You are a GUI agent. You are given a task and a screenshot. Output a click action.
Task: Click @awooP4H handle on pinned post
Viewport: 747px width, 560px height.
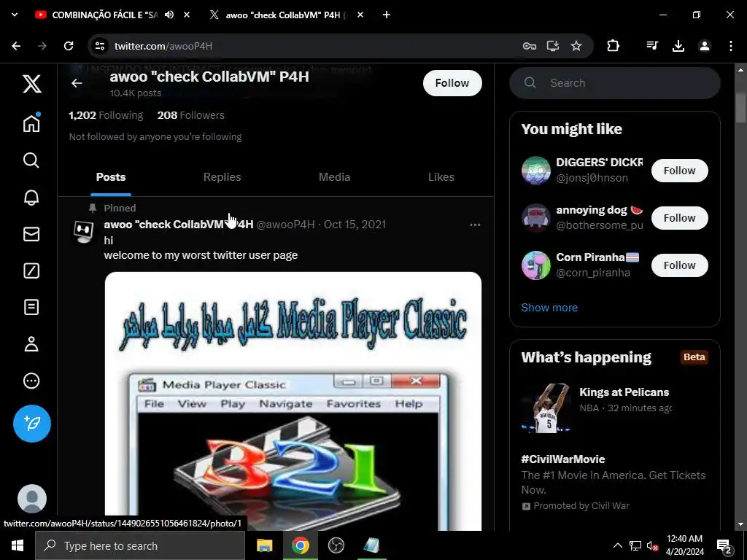285,225
